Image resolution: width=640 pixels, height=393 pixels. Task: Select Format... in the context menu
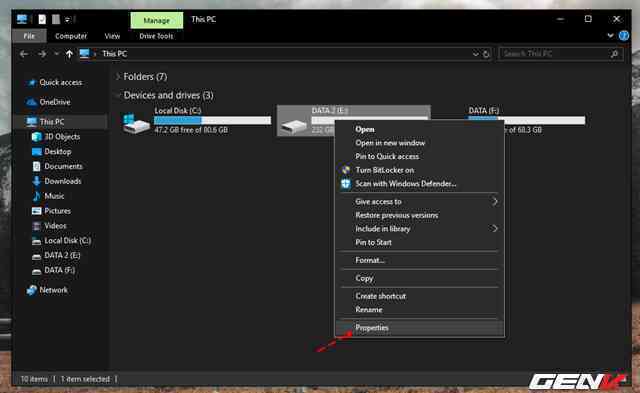(x=420, y=260)
